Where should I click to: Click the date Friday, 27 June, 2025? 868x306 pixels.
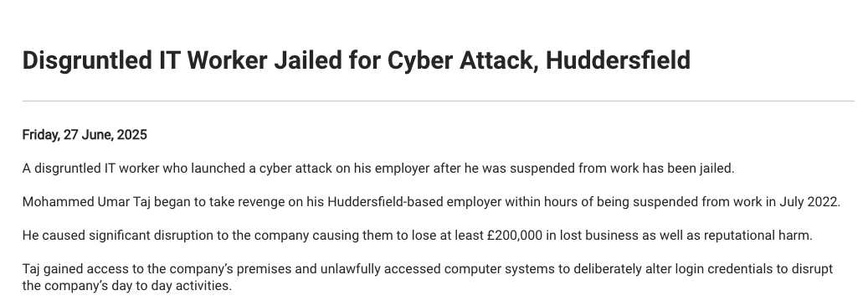(85, 135)
